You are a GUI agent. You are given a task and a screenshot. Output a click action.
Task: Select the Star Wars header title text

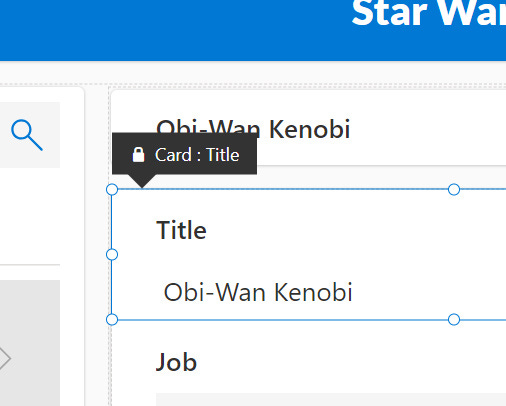(x=429, y=13)
